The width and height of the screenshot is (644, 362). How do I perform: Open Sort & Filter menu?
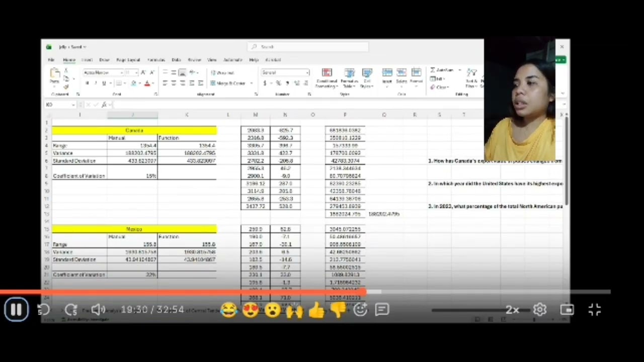[x=472, y=78]
